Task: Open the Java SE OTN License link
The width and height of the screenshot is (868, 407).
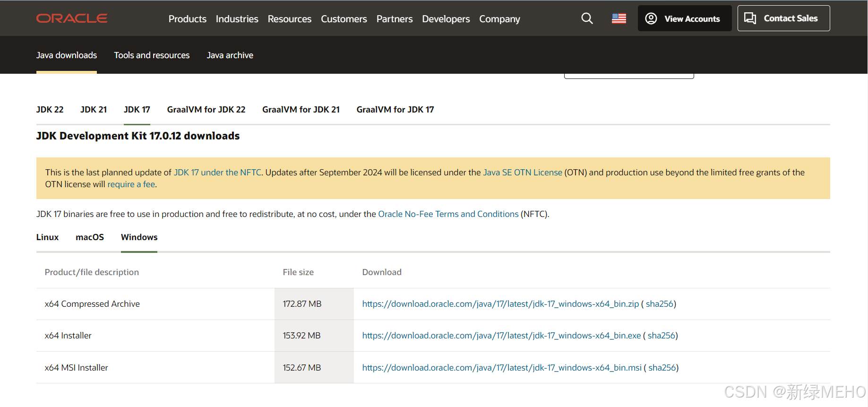Action: pyautogui.click(x=522, y=173)
